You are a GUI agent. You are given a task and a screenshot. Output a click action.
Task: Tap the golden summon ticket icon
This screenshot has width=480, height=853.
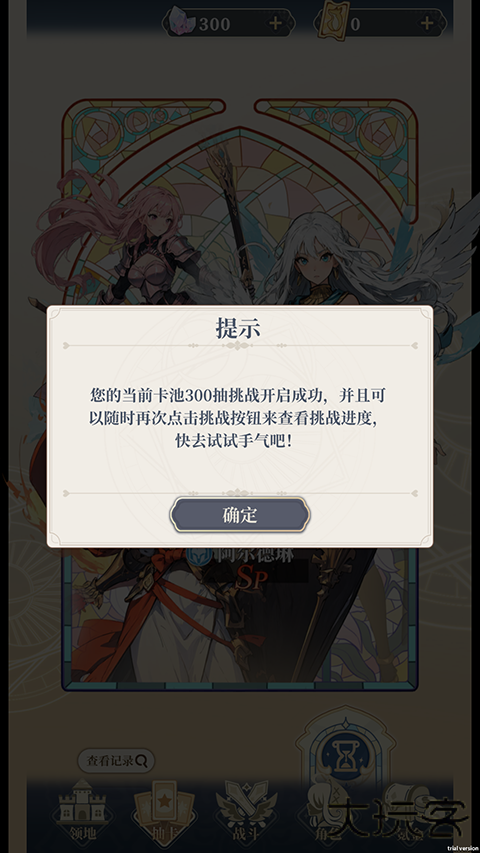click(331, 23)
